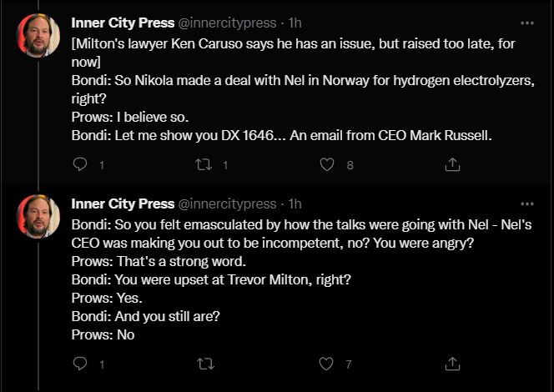This screenshot has height=392, width=554.
Task: Reply to the second tweet about Trevor Milton
Action: (x=80, y=364)
